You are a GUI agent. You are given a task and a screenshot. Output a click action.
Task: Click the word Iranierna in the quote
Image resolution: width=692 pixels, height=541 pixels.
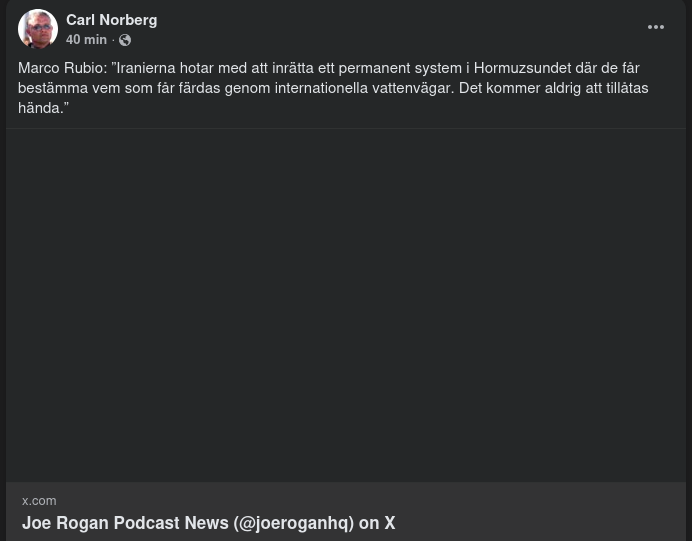[146, 68]
